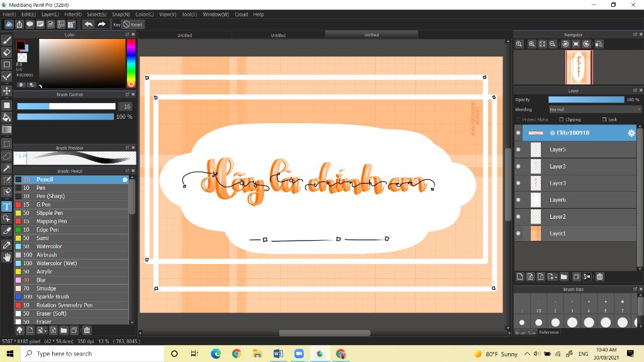The width and height of the screenshot is (644, 362).
Task: Open the Pencil brush settings gear
Action: click(x=125, y=179)
